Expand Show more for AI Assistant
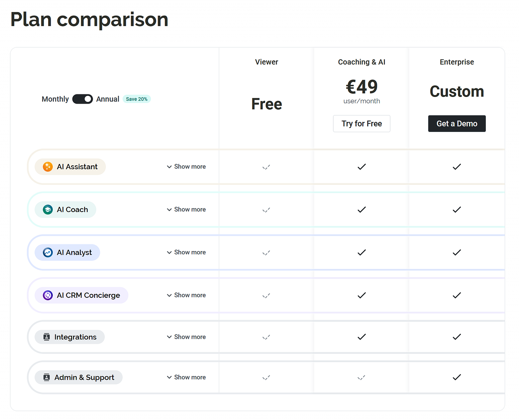The height and width of the screenshot is (420, 519). tap(186, 167)
